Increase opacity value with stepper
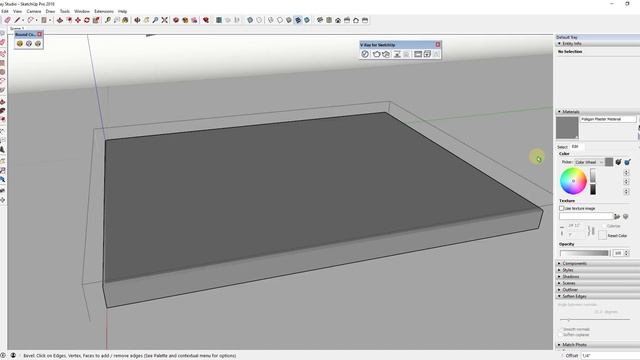The image size is (640, 360). 627,251
